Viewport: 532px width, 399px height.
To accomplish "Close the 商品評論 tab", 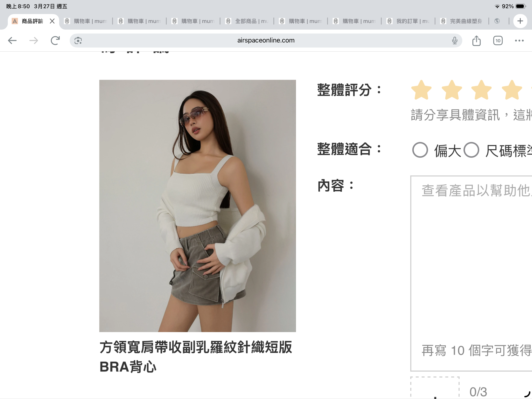I will [52, 21].
